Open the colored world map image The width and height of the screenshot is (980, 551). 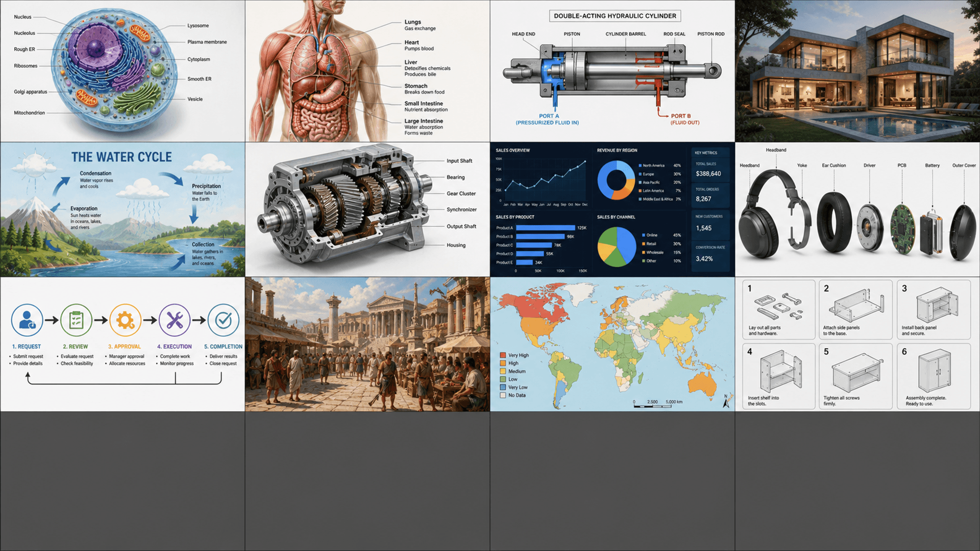click(x=612, y=344)
